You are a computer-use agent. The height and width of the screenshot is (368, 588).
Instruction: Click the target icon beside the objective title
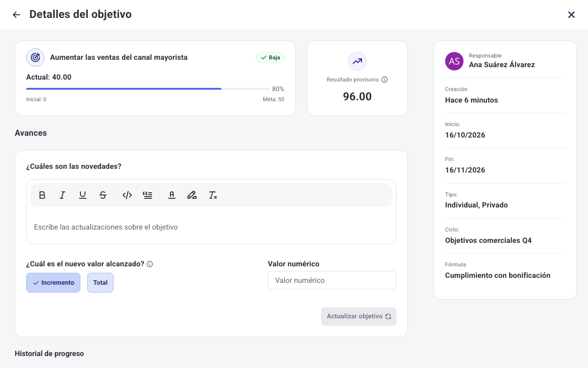pos(35,57)
